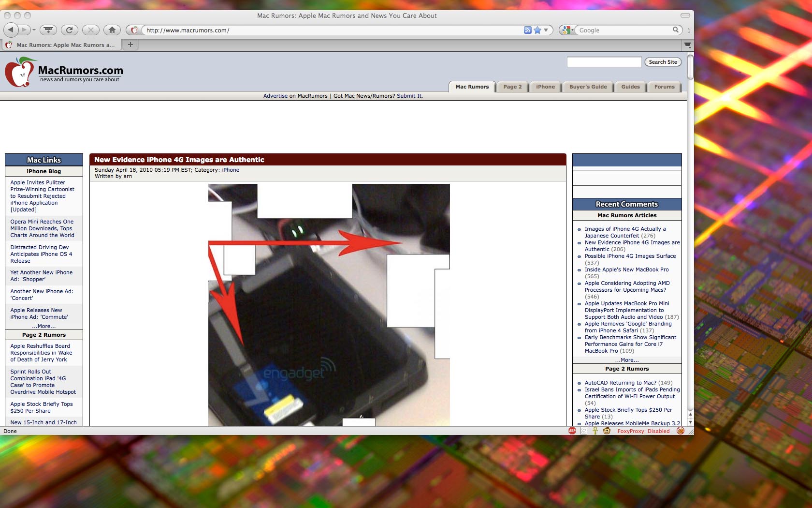Image resolution: width=812 pixels, height=508 pixels.
Task: Open 'Apple Reshuffles Board Responsibilities' link
Action: [x=41, y=353]
